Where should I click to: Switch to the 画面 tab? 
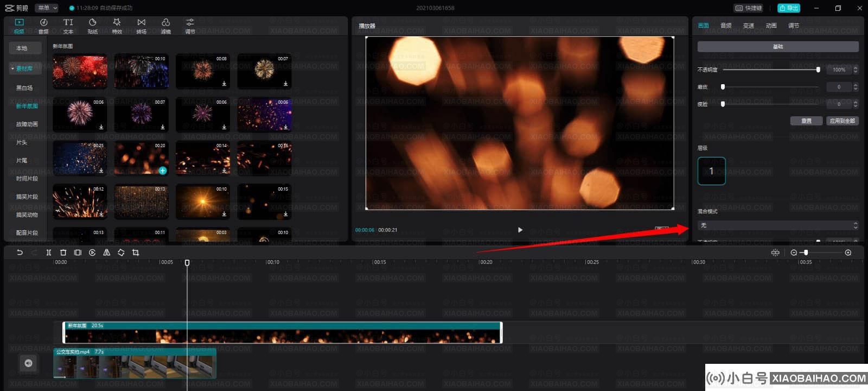pos(703,26)
